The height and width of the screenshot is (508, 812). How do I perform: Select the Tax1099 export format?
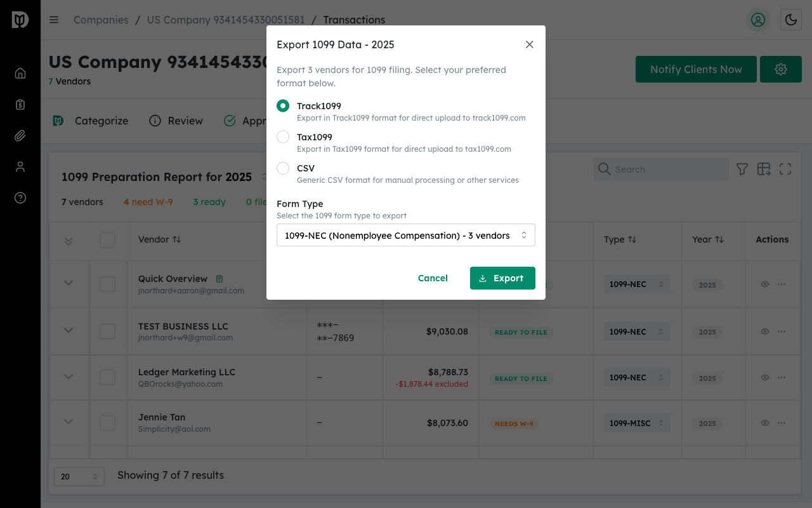click(x=282, y=137)
